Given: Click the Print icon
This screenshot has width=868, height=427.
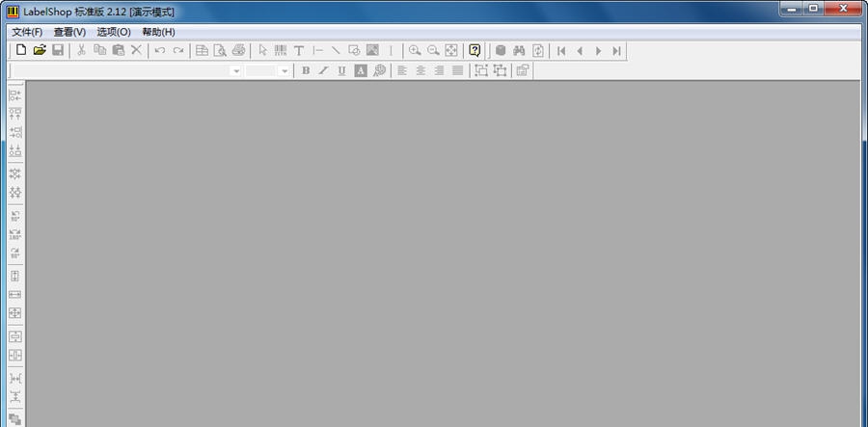Looking at the screenshot, I should tap(238, 50).
